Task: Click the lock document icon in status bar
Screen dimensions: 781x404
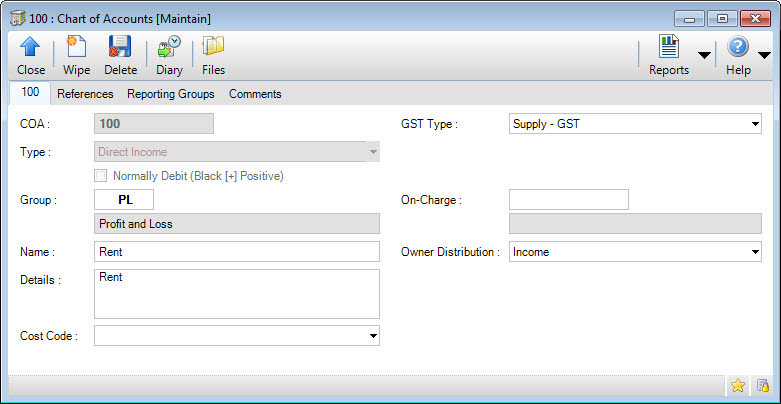Action: click(763, 385)
